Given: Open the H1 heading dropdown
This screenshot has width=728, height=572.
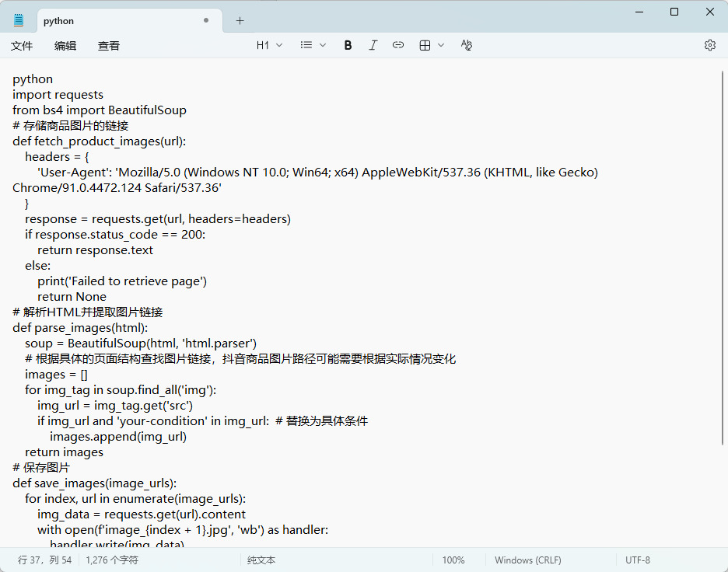Looking at the screenshot, I should [x=269, y=45].
